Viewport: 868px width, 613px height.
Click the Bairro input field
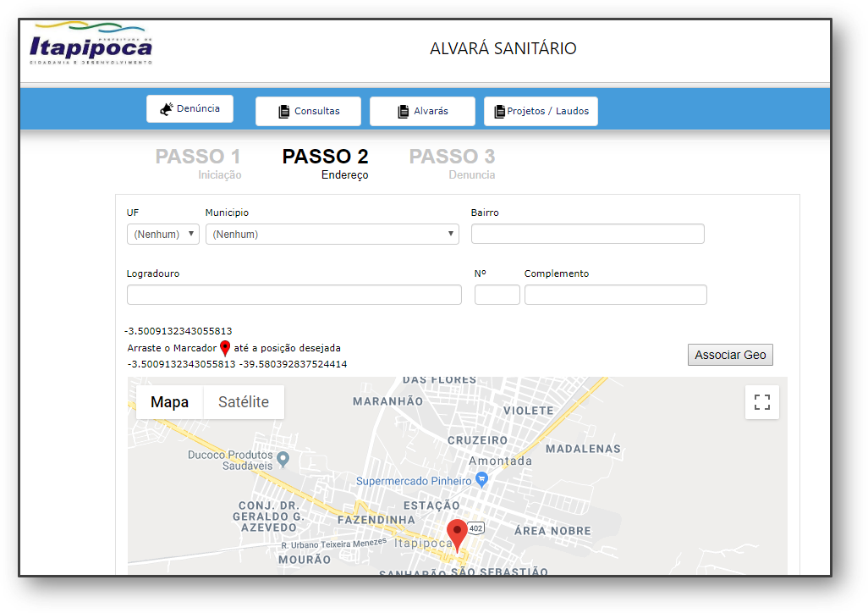click(587, 234)
